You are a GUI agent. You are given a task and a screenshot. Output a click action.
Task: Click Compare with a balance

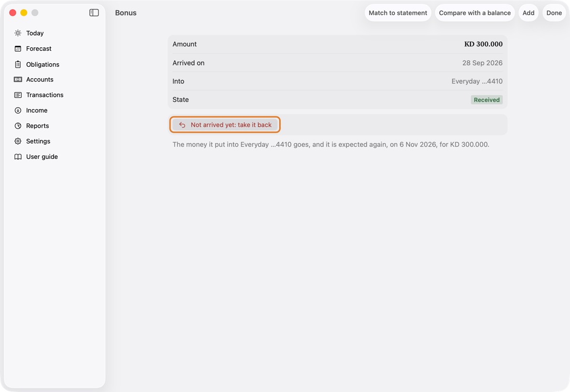click(x=474, y=13)
